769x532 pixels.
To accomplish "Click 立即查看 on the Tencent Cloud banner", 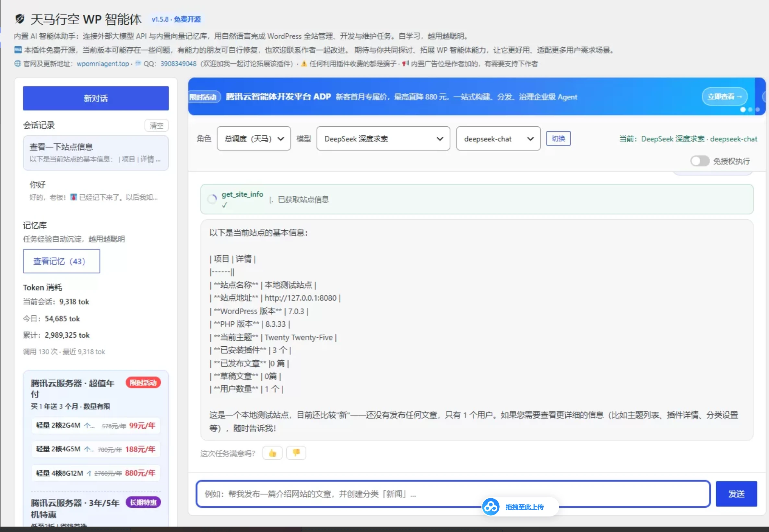I will (724, 97).
